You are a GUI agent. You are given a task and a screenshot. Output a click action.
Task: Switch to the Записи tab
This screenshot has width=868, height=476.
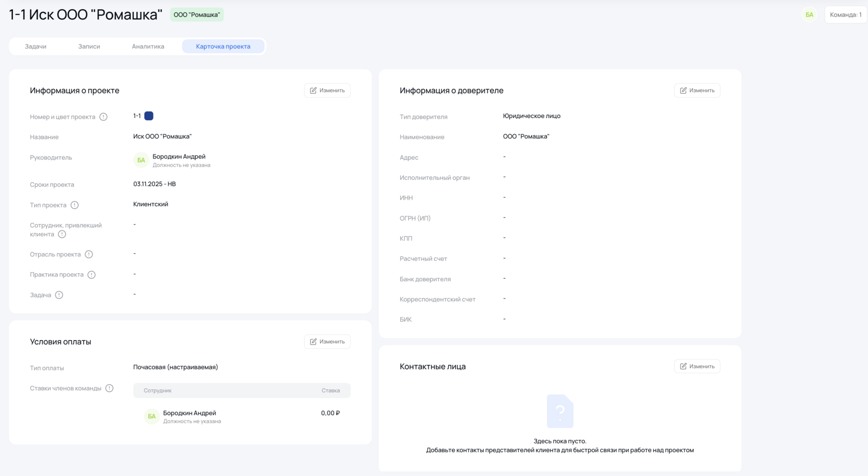pyautogui.click(x=89, y=46)
